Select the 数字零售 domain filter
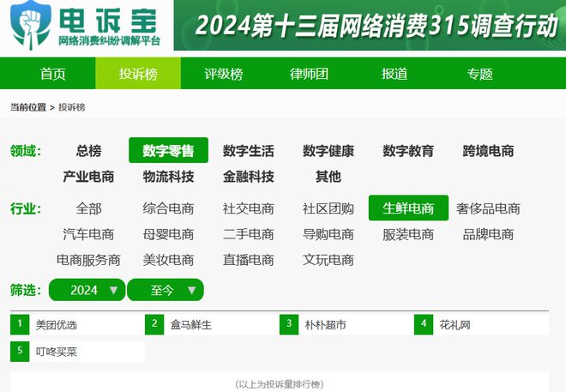Viewport: 566px width, 392px height. click(169, 150)
